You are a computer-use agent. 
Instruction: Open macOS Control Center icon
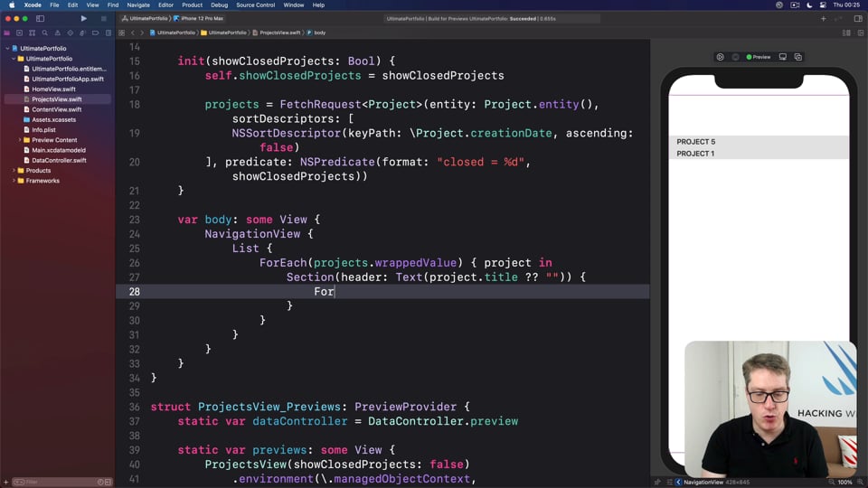click(823, 5)
